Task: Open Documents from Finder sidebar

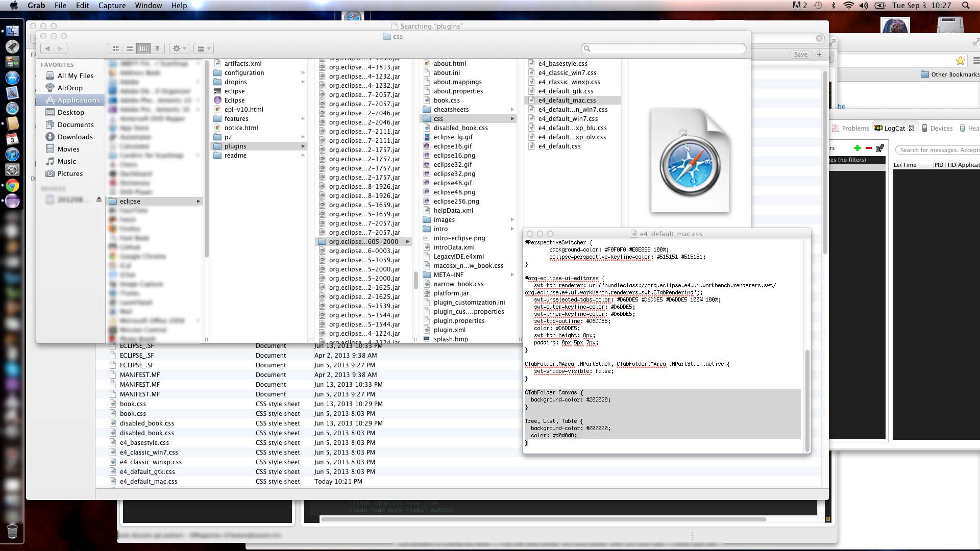Action: click(x=76, y=124)
